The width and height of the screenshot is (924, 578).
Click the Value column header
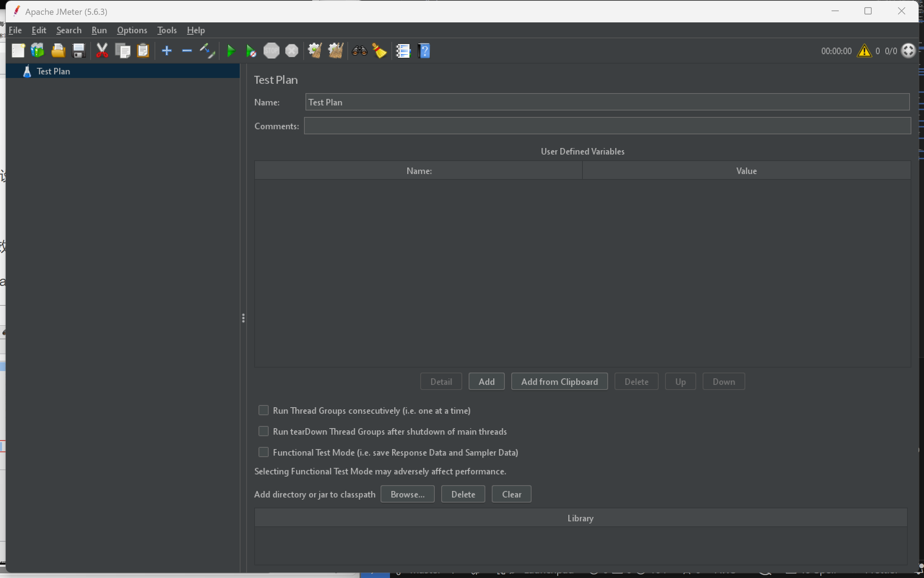coord(746,170)
